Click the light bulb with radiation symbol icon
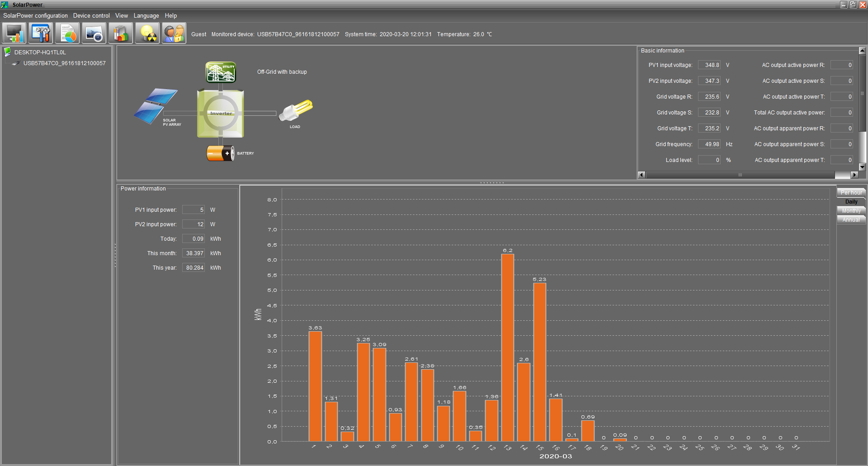The width and height of the screenshot is (868, 466). coord(147,33)
